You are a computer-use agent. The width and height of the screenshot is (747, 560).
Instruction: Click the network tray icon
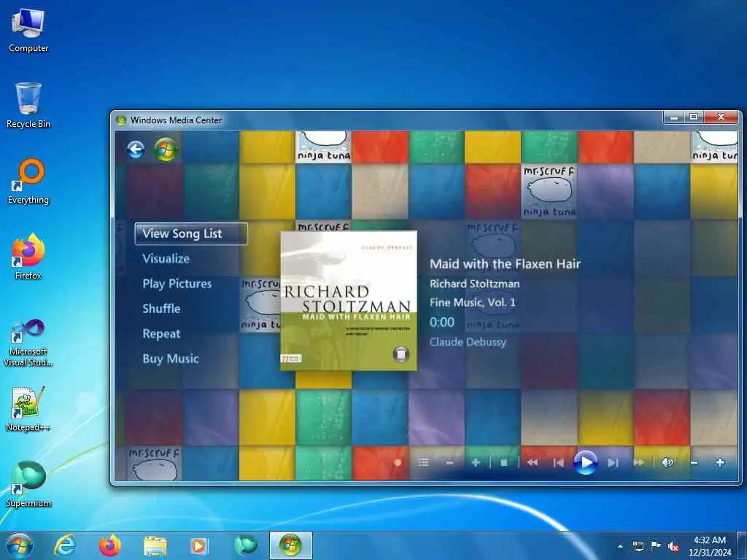coord(638,546)
